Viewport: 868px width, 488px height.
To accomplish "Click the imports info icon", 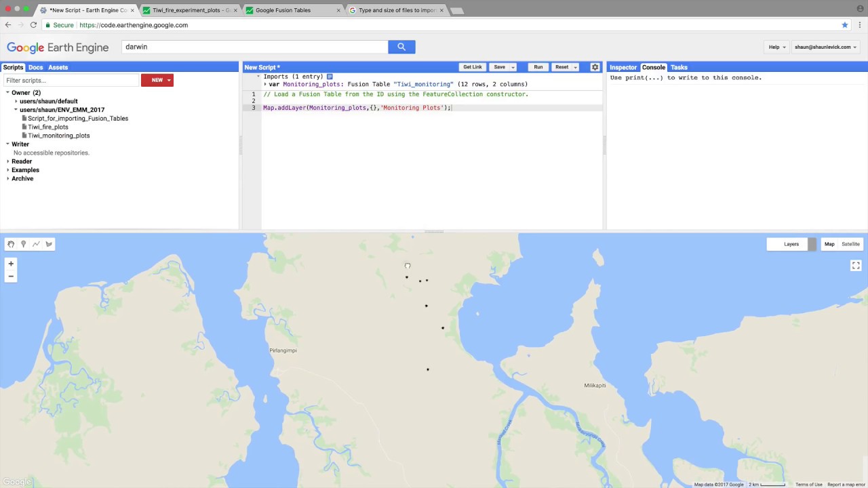I will coord(330,77).
